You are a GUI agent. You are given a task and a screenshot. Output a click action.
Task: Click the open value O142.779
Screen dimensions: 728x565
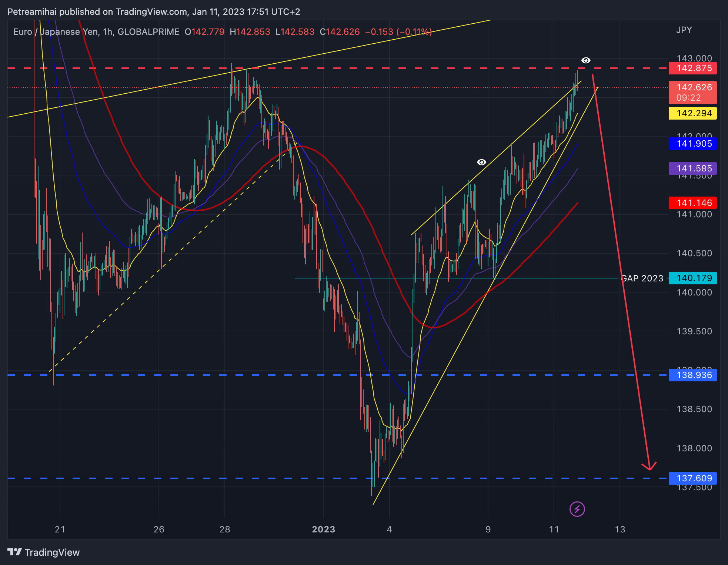[x=204, y=32]
